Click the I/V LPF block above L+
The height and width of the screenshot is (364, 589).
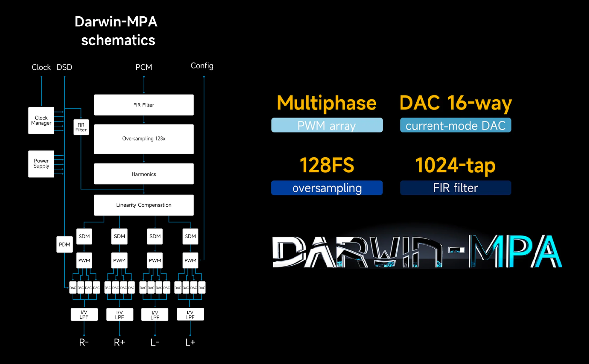190,314
